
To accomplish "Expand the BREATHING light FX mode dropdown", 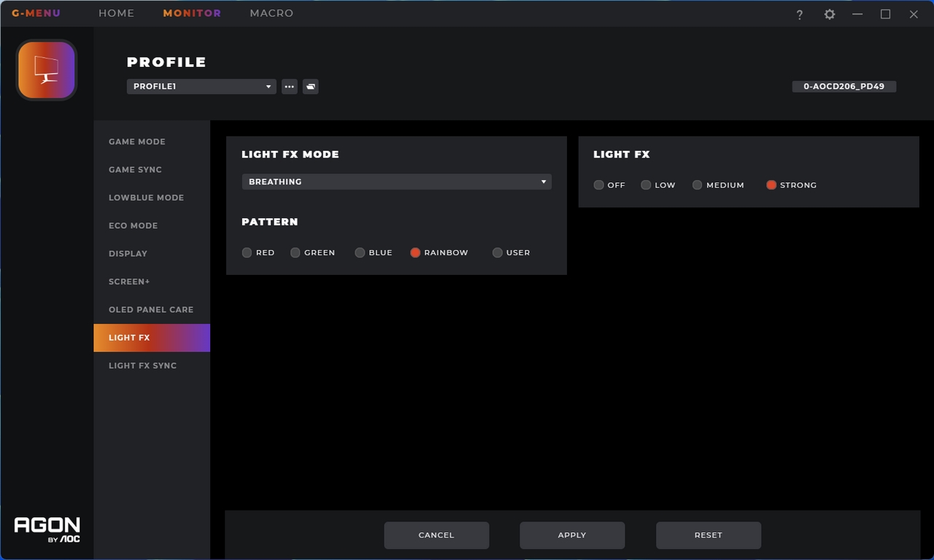I will tap(396, 182).
